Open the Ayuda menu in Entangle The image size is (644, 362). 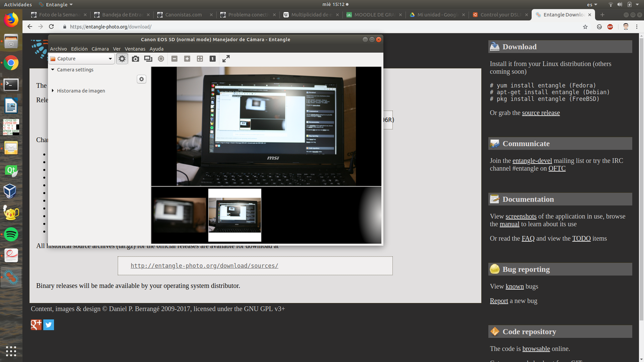(x=156, y=49)
